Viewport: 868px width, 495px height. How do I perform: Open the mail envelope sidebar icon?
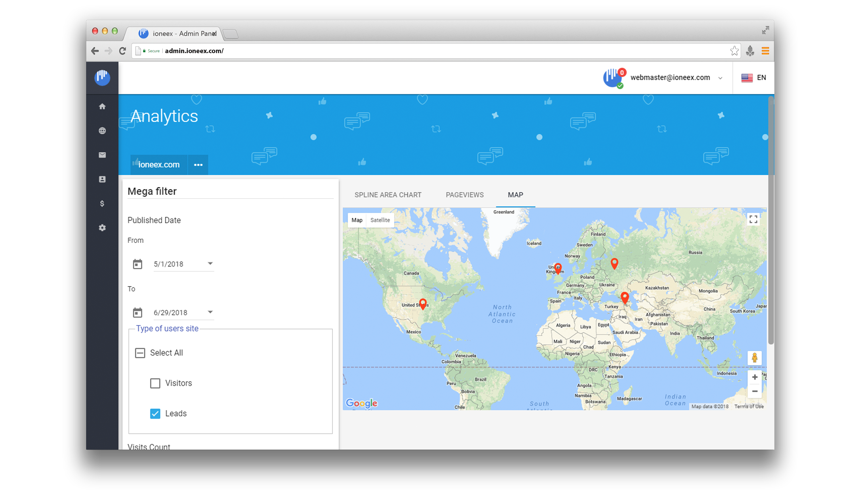[102, 155]
